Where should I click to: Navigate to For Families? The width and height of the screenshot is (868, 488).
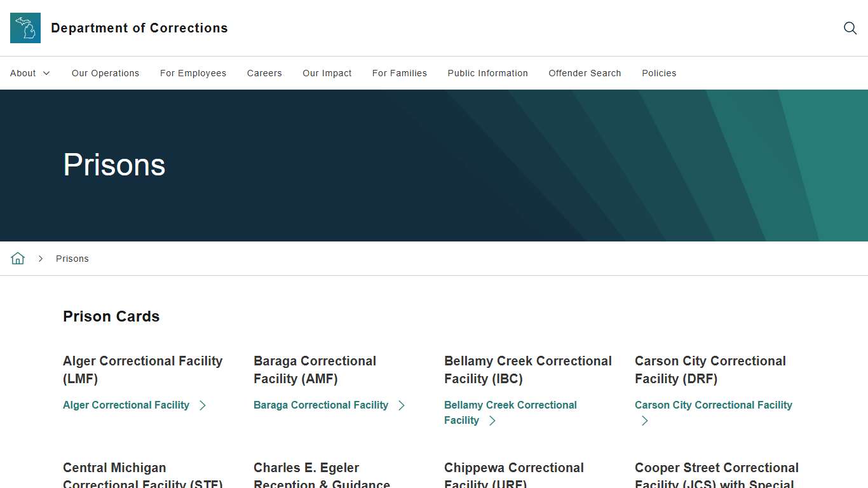pos(400,73)
